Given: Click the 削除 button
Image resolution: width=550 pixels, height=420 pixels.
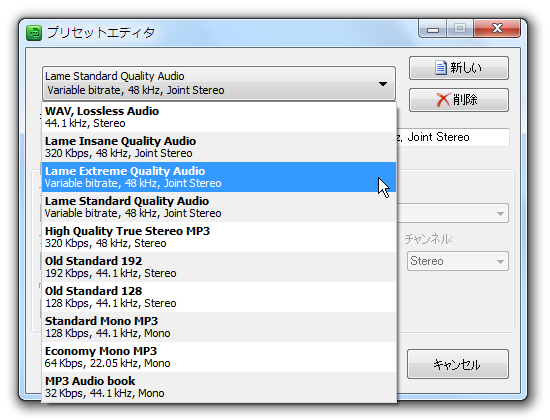Looking at the screenshot, I should tap(458, 100).
